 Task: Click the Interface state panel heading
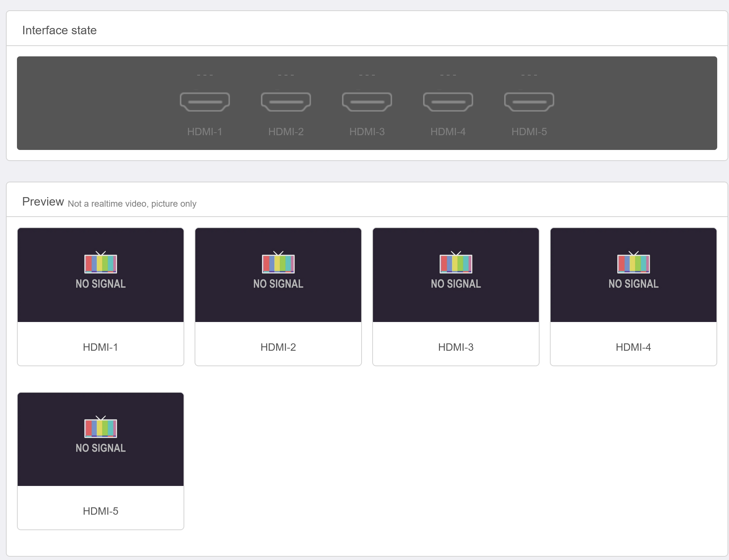(x=59, y=30)
